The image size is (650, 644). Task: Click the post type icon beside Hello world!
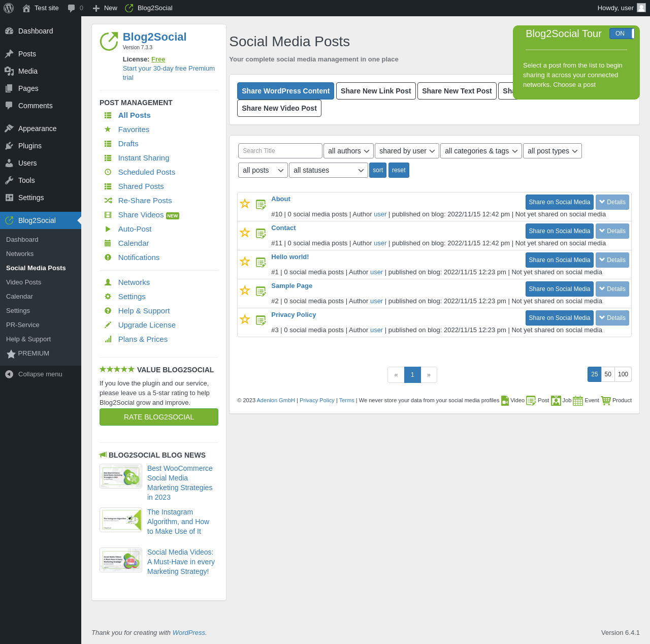coord(261,263)
